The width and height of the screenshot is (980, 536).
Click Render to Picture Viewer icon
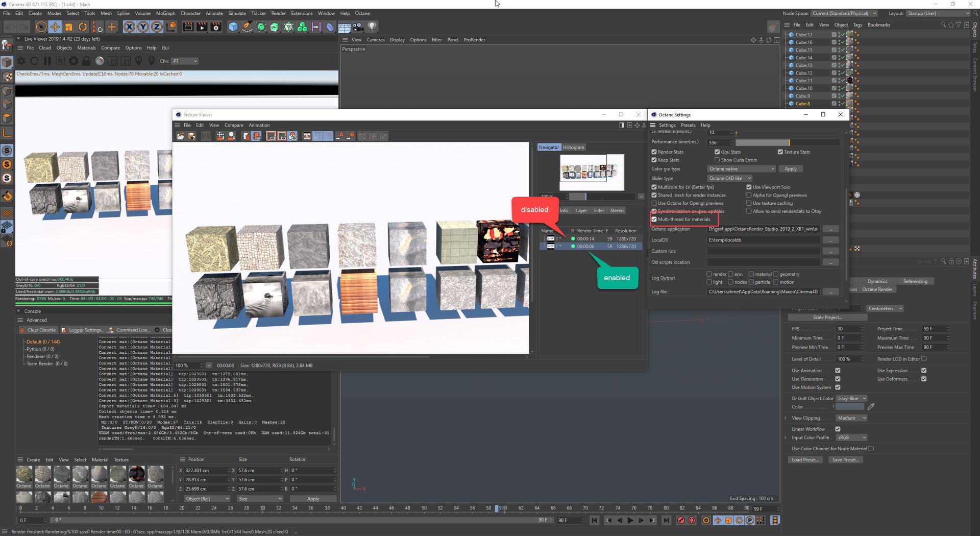pyautogui.click(x=202, y=27)
